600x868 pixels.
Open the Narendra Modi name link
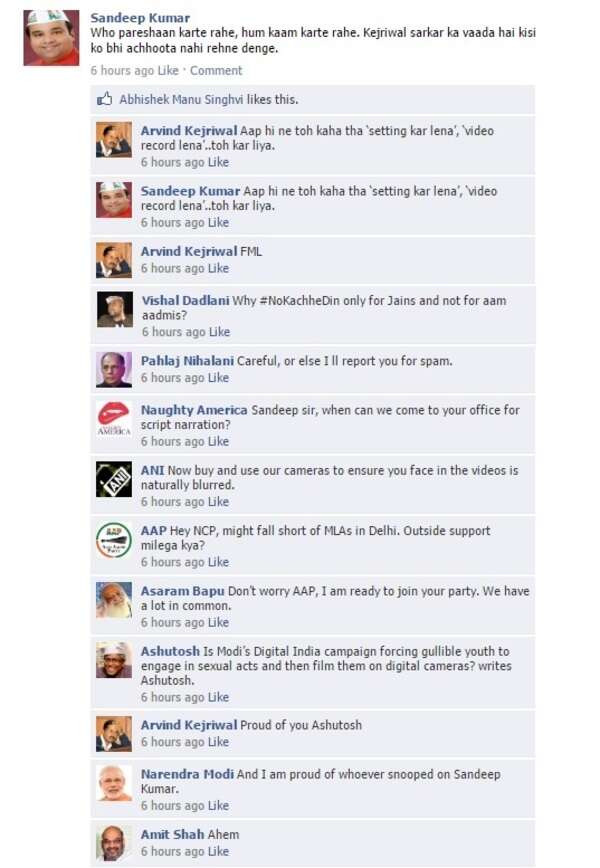click(x=187, y=774)
